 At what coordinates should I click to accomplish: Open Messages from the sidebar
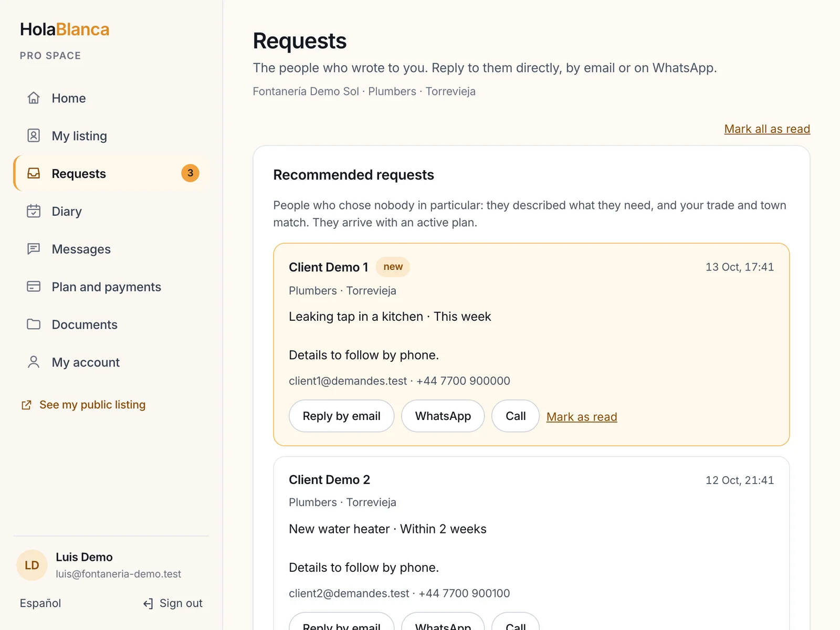(x=111, y=249)
